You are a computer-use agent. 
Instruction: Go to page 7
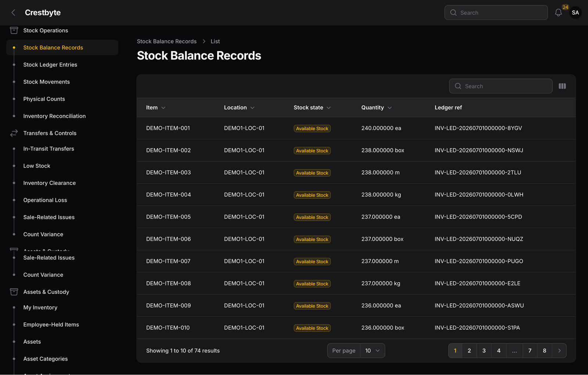click(530, 351)
